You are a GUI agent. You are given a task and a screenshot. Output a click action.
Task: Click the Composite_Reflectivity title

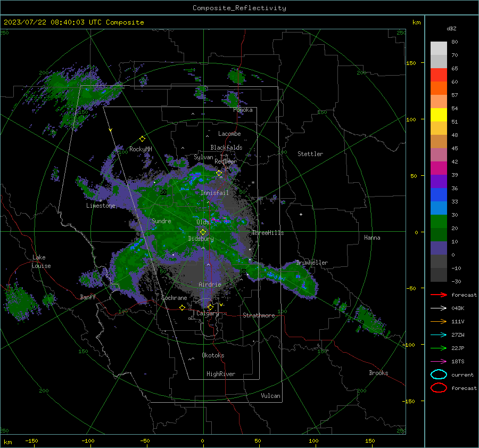click(x=240, y=8)
